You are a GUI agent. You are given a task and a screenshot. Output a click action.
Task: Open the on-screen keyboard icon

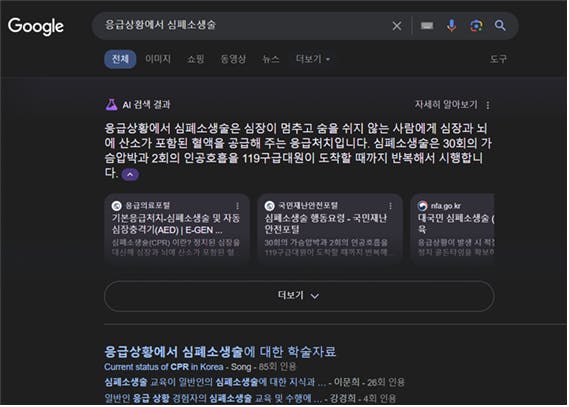(x=427, y=25)
